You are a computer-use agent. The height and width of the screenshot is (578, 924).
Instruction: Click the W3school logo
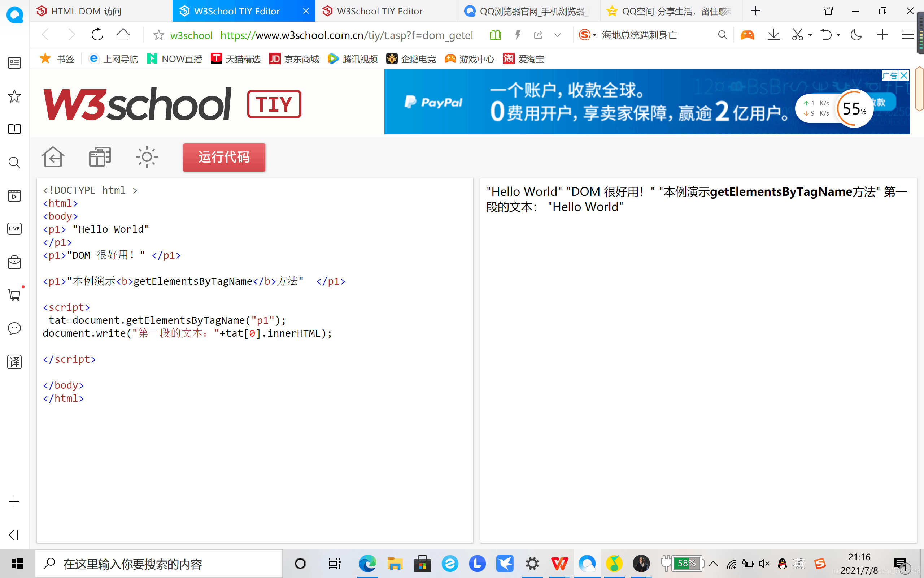[138, 104]
